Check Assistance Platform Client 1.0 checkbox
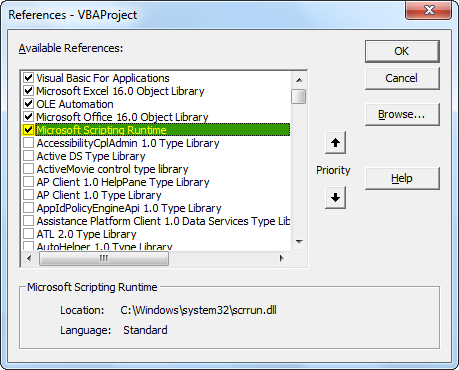 tap(28, 221)
